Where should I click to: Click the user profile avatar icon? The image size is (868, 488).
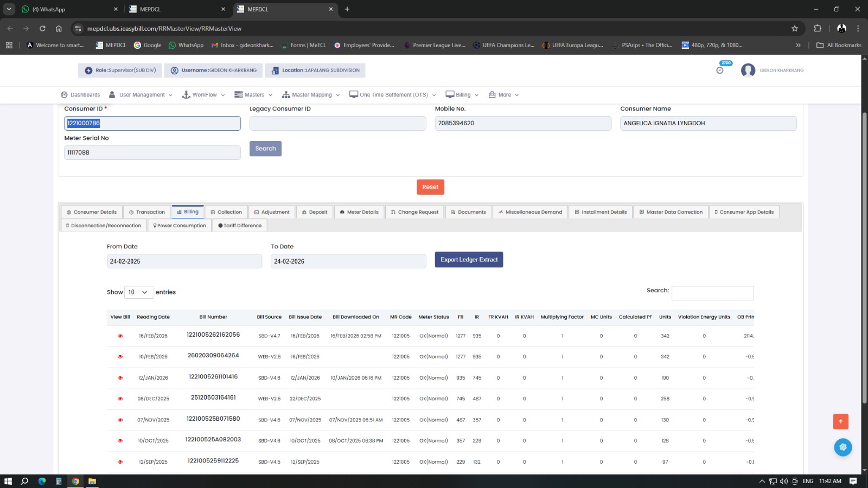click(748, 70)
